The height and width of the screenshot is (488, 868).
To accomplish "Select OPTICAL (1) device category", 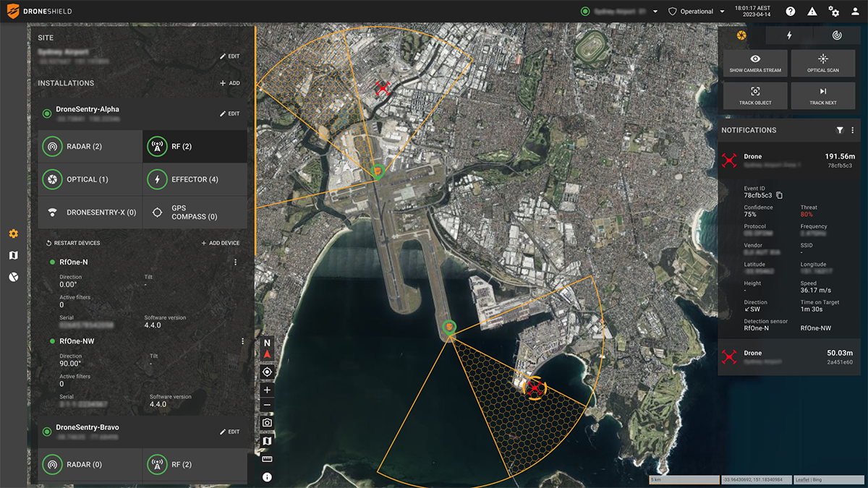I will tap(90, 179).
